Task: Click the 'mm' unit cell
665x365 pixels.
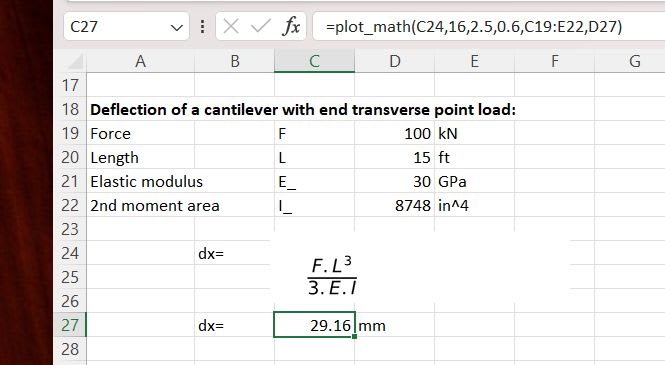Action: 394,325
